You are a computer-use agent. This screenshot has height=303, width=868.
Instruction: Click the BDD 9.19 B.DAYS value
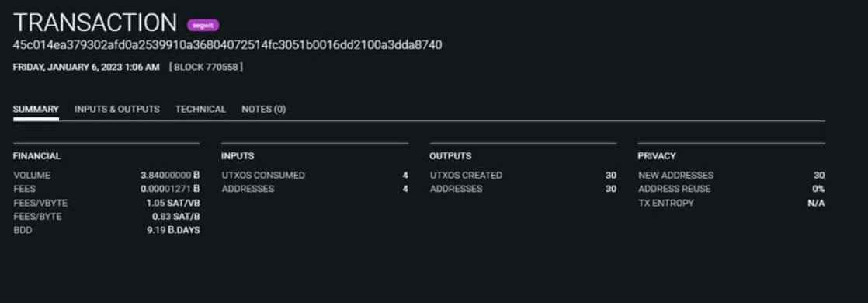click(173, 231)
